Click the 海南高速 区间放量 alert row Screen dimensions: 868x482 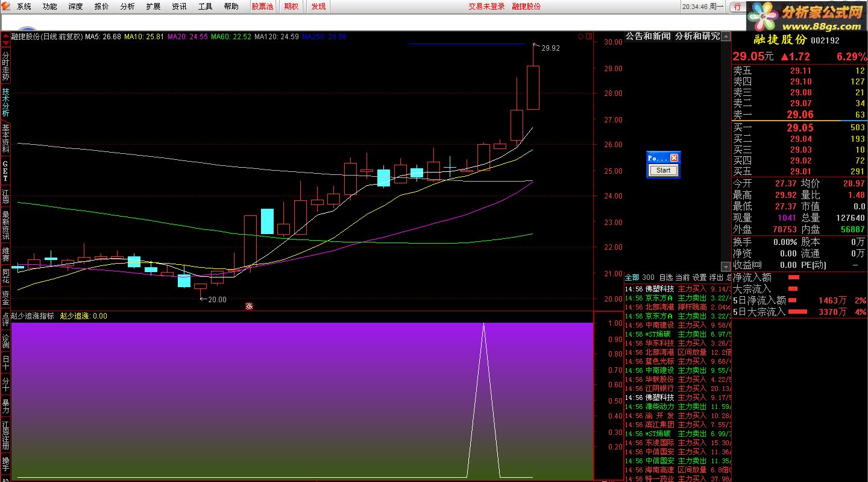click(x=678, y=470)
